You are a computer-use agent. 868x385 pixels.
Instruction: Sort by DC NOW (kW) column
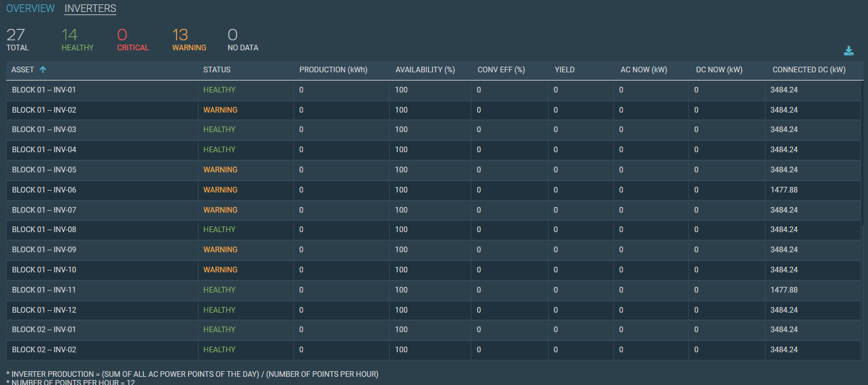pyautogui.click(x=719, y=70)
